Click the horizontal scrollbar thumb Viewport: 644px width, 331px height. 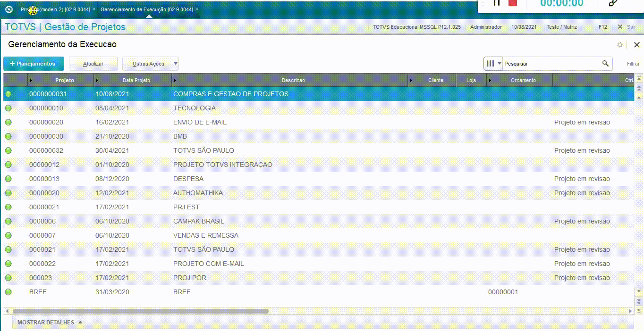[140, 311]
